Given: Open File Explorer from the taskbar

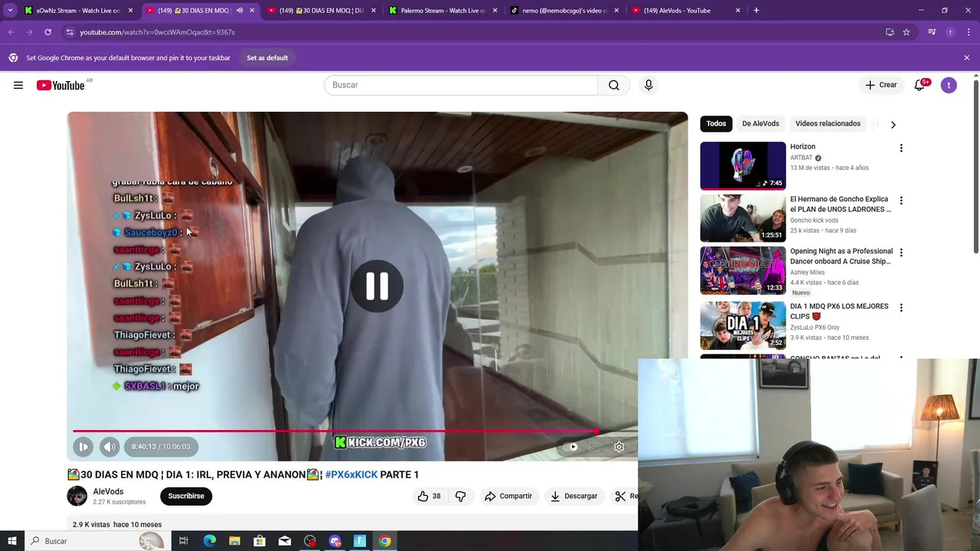Looking at the screenshot, I should point(234,541).
